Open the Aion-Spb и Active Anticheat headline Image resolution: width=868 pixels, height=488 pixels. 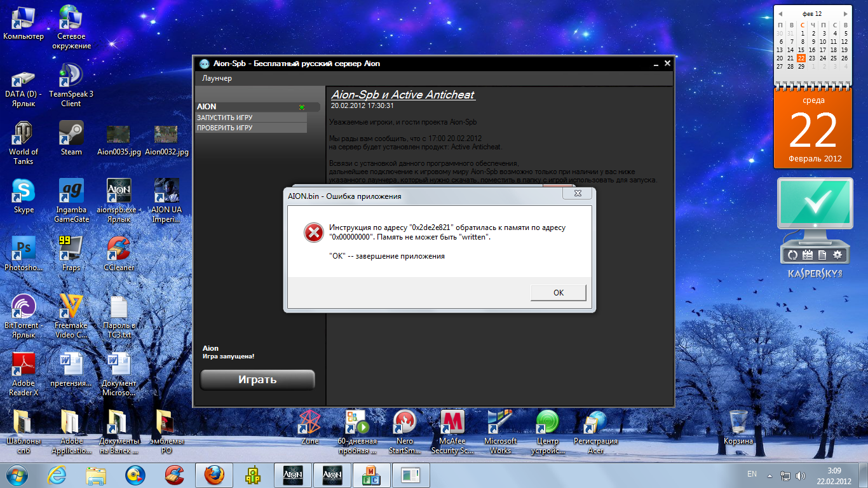pos(403,95)
